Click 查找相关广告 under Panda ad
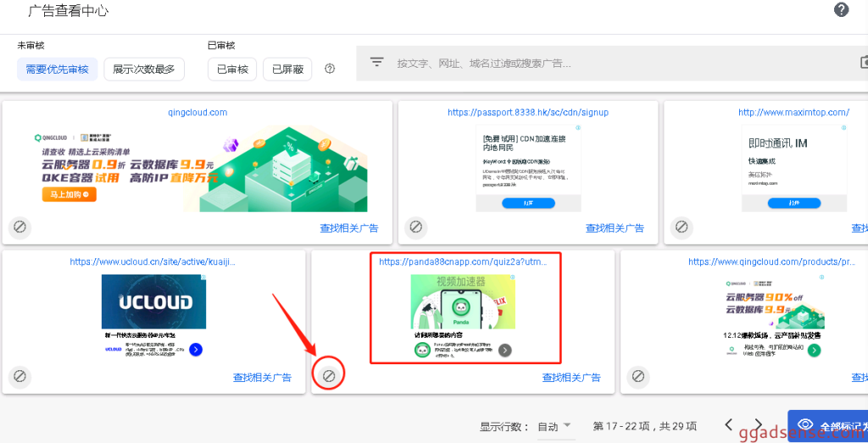Screen dimensions: 868x443 (x=571, y=378)
